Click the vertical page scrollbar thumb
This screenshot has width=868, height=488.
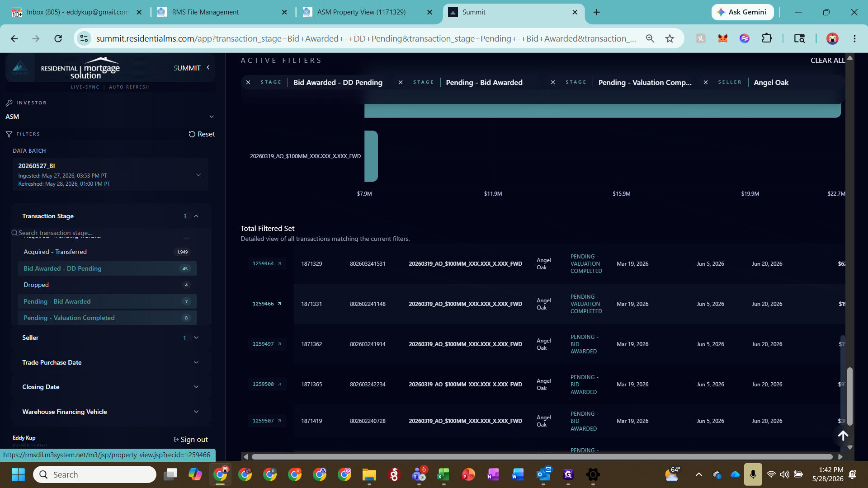tap(850, 396)
